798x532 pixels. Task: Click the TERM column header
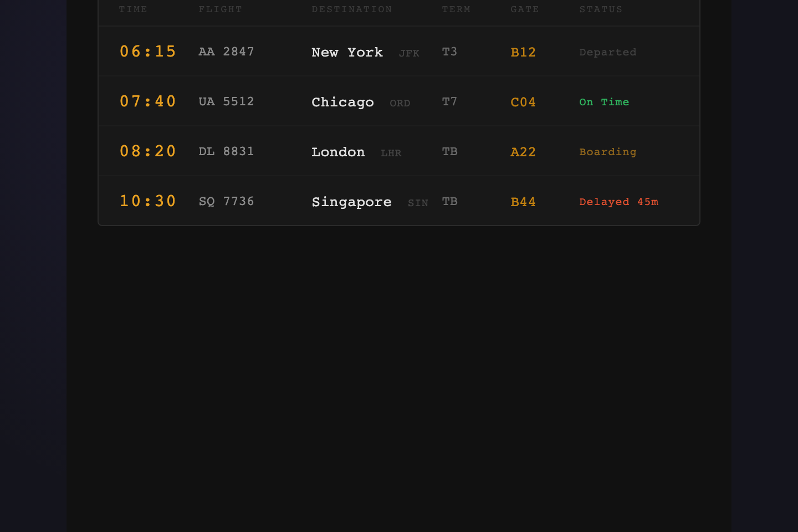(456, 9)
